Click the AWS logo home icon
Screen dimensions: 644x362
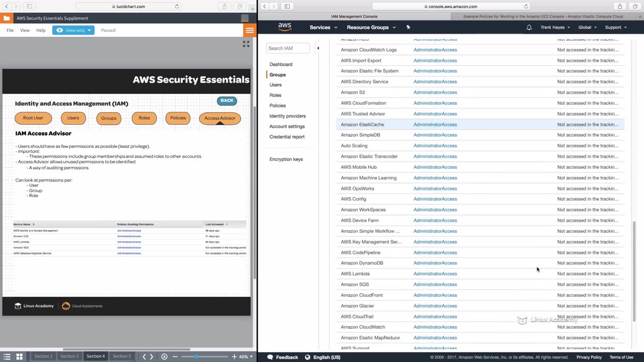click(x=285, y=27)
